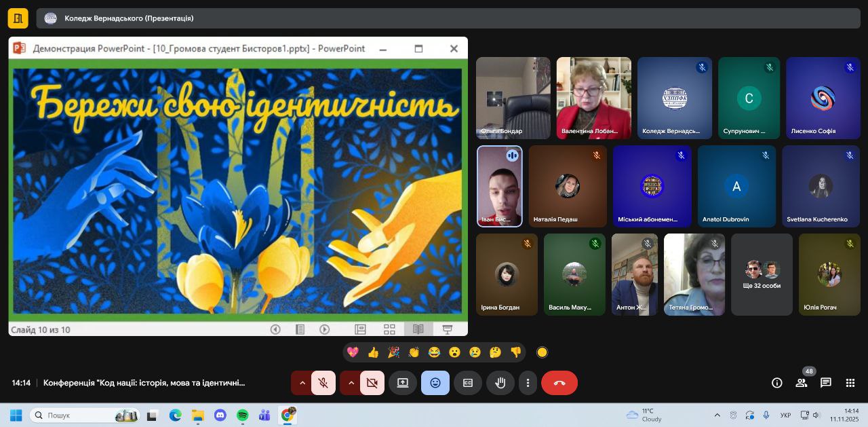Screen dimensions: 868x427
Task: Leave the call with red hang-up button
Action: tap(559, 383)
